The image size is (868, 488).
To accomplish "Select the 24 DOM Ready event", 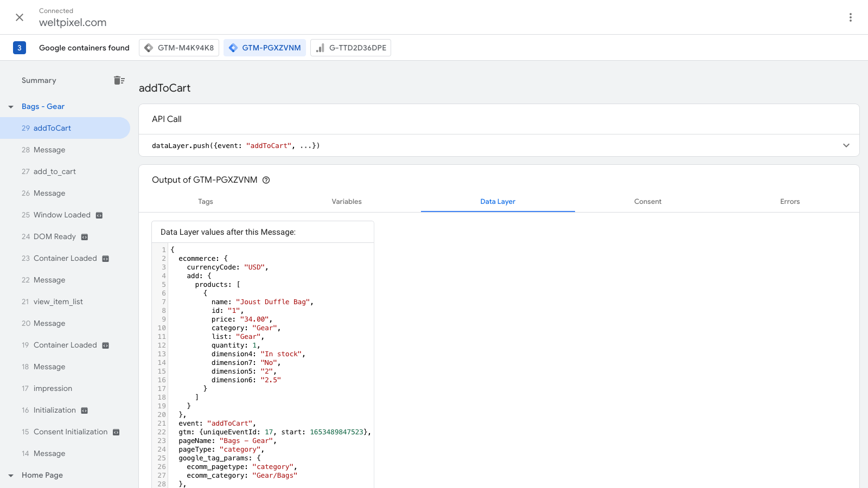I will (x=65, y=236).
